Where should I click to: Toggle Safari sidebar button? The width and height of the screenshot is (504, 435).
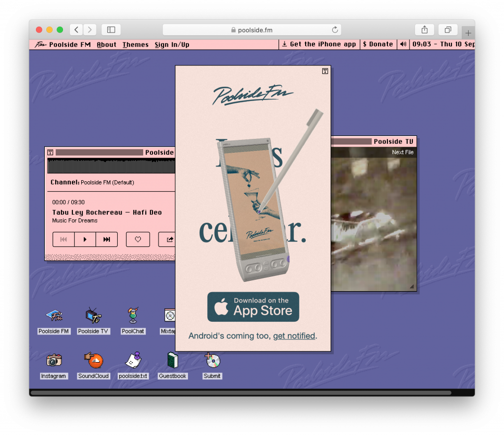tap(111, 30)
